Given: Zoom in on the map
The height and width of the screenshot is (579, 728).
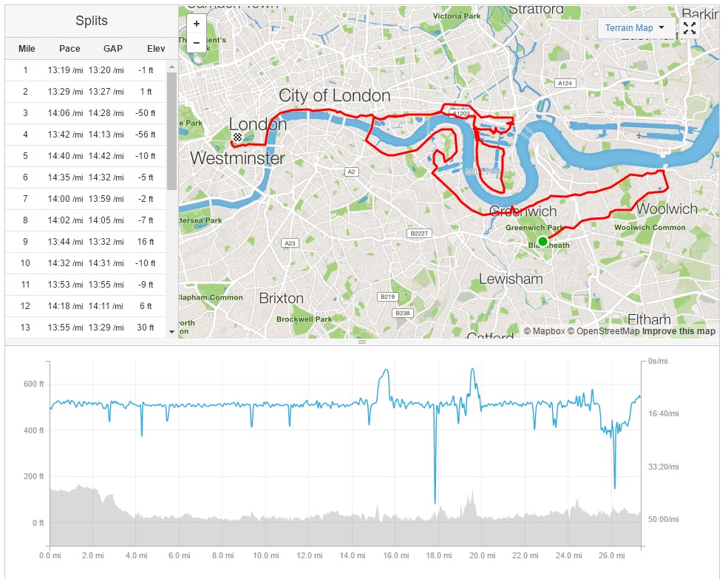Looking at the screenshot, I should pyautogui.click(x=197, y=24).
